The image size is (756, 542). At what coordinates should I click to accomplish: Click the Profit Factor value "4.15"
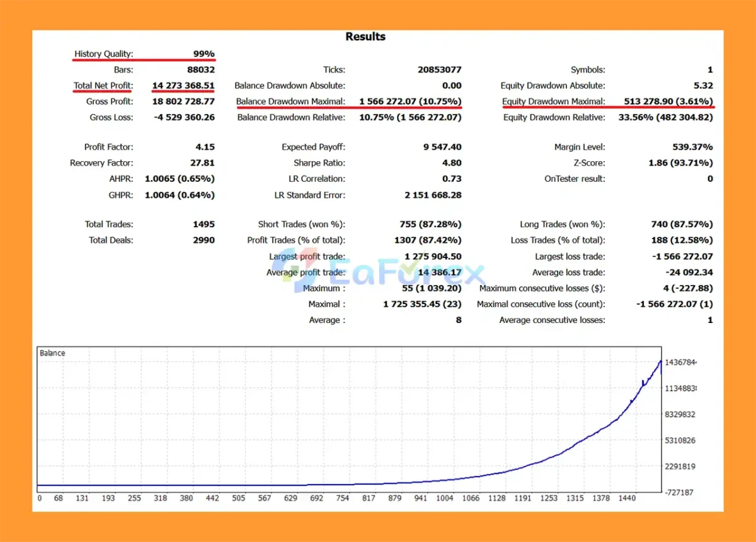point(205,147)
